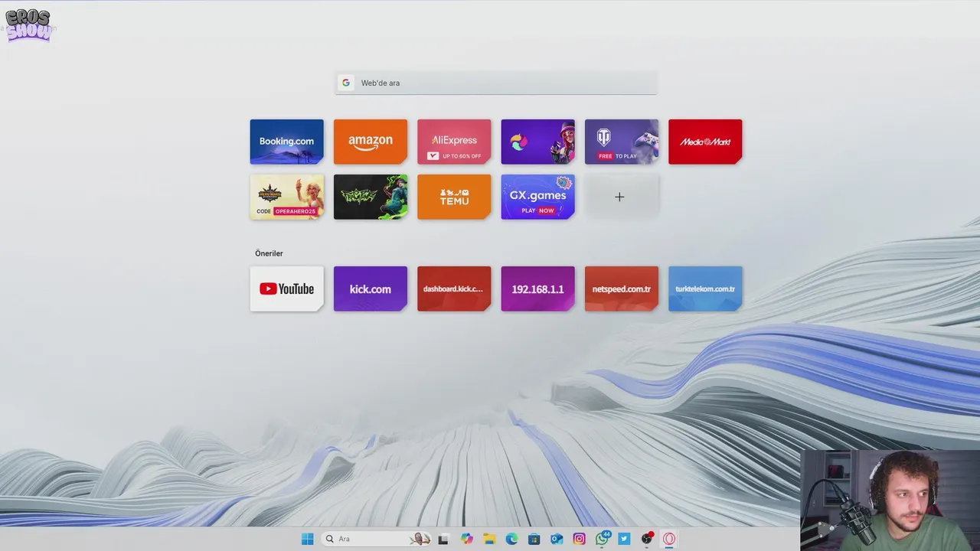980x551 pixels.
Task: Click the Google icon in search bar
Action: pyautogui.click(x=346, y=83)
